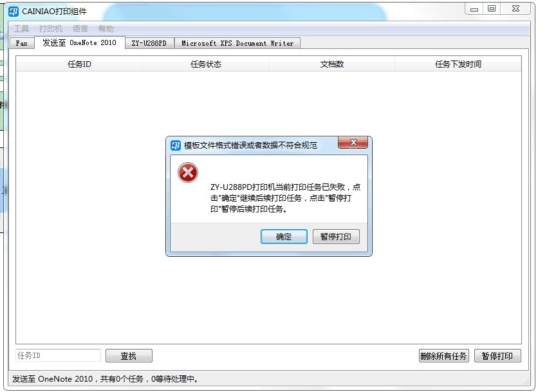This screenshot has height=392, width=547.
Task: Focus the 任务ID search field
Action: [x=59, y=356]
